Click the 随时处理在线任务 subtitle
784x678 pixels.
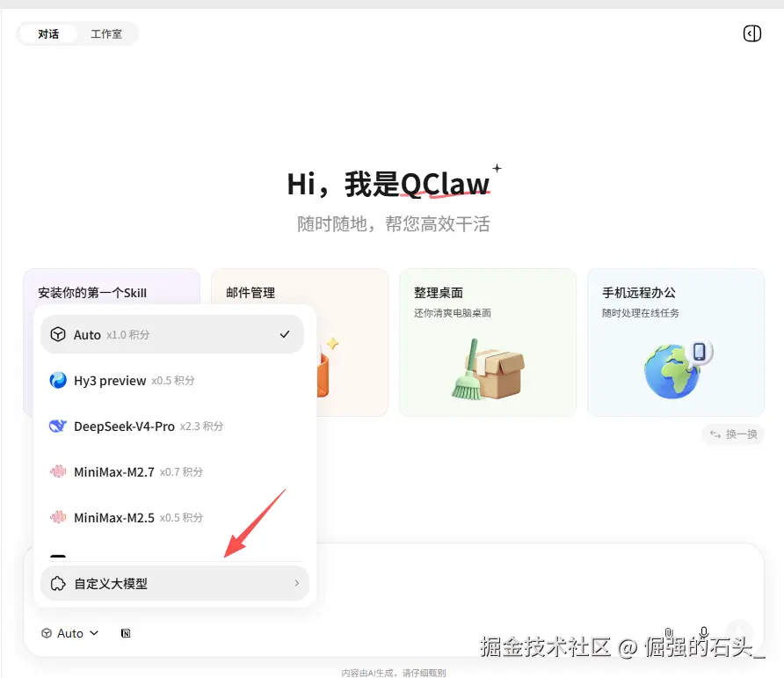[641, 313]
